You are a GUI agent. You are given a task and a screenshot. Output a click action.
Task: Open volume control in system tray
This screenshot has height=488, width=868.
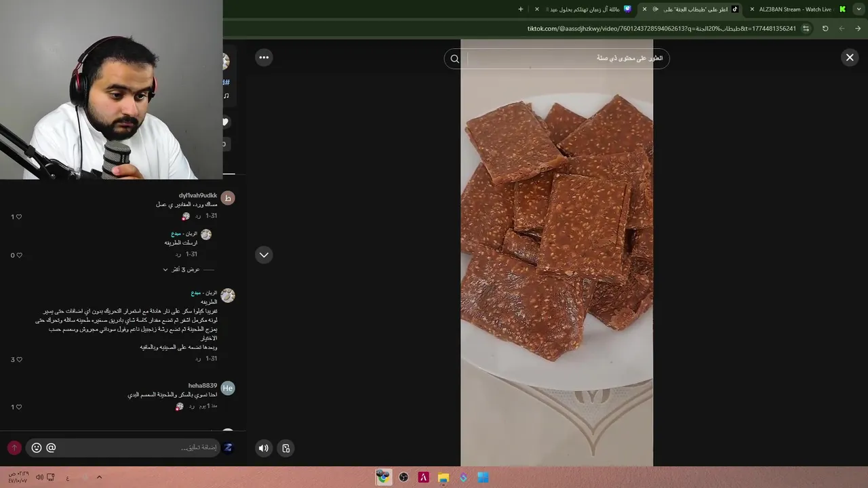(x=39, y=477)
